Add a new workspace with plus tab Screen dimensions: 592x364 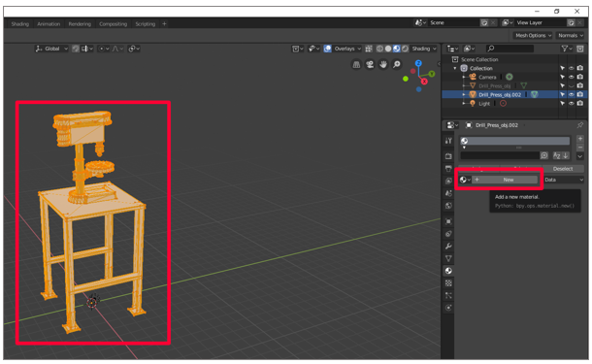pyautogui.click(x=164, y=24)
